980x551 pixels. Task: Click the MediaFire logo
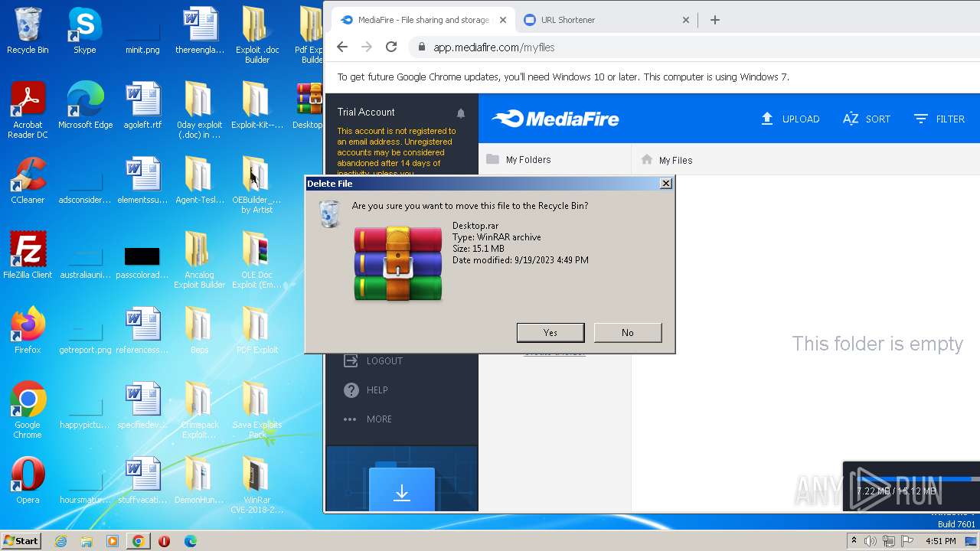point(555,119)
